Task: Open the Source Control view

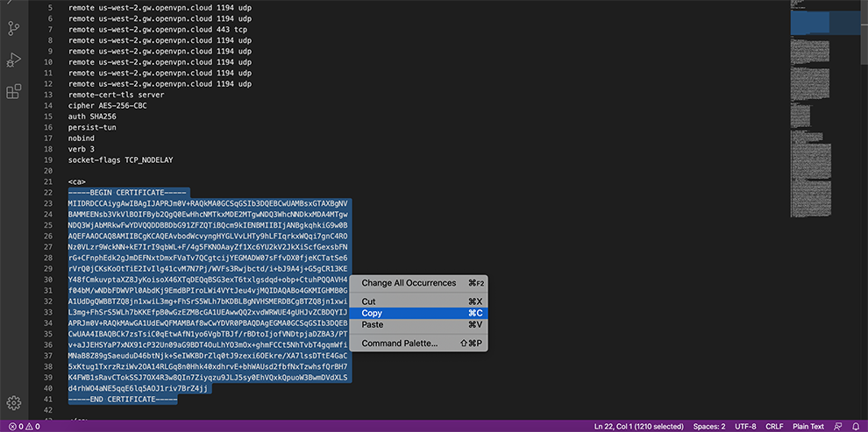Action: pos(14,28)
